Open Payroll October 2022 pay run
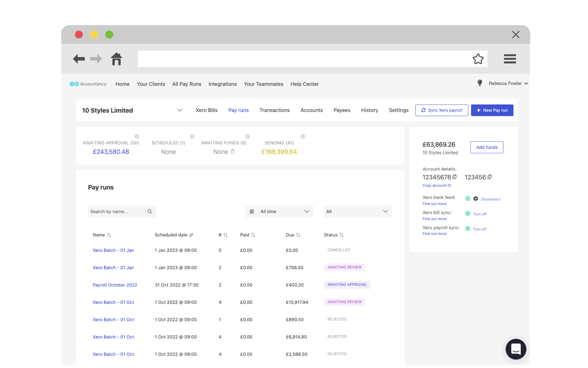 point(115,285)
